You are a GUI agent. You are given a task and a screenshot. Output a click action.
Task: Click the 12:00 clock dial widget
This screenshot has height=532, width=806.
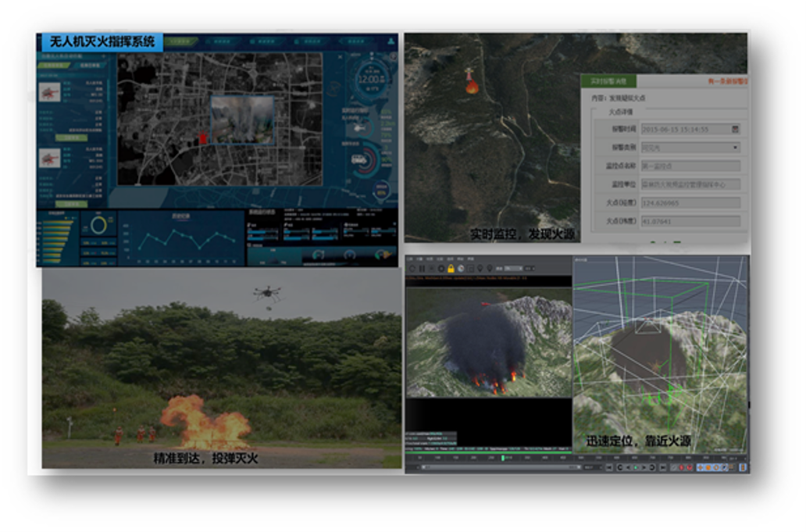tap(371, 79)
